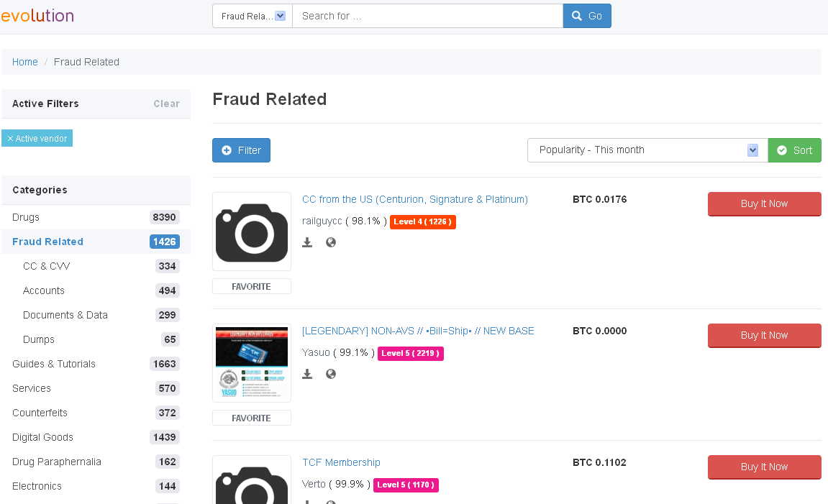This screenshot has width=828, height=504.
Task: Click the download icon under railguycc's listing
Action: 307,242
